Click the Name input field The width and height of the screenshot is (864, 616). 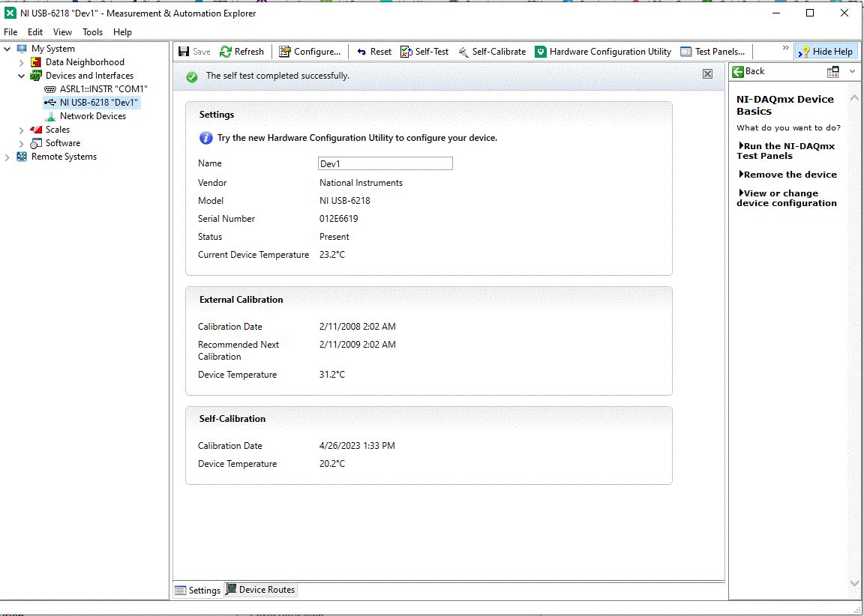click(x=385, y=163)
